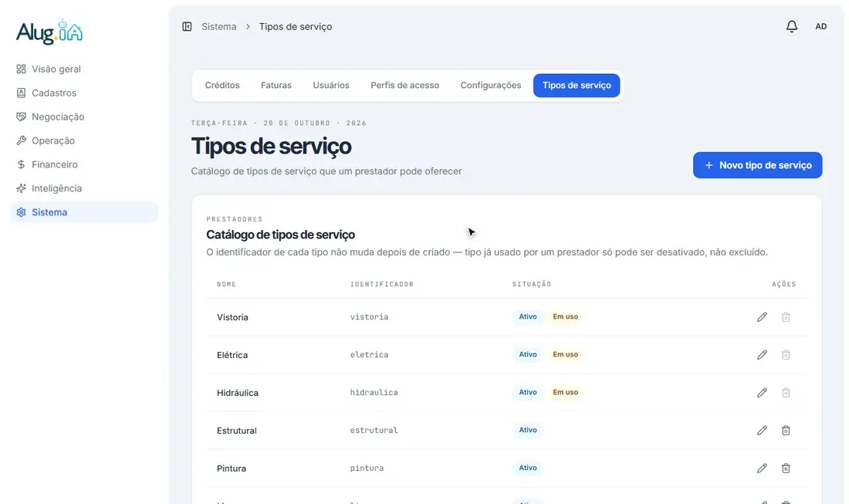849x504 pixels.
Task: Click the NOME column header
Action: tap(226, 284)
